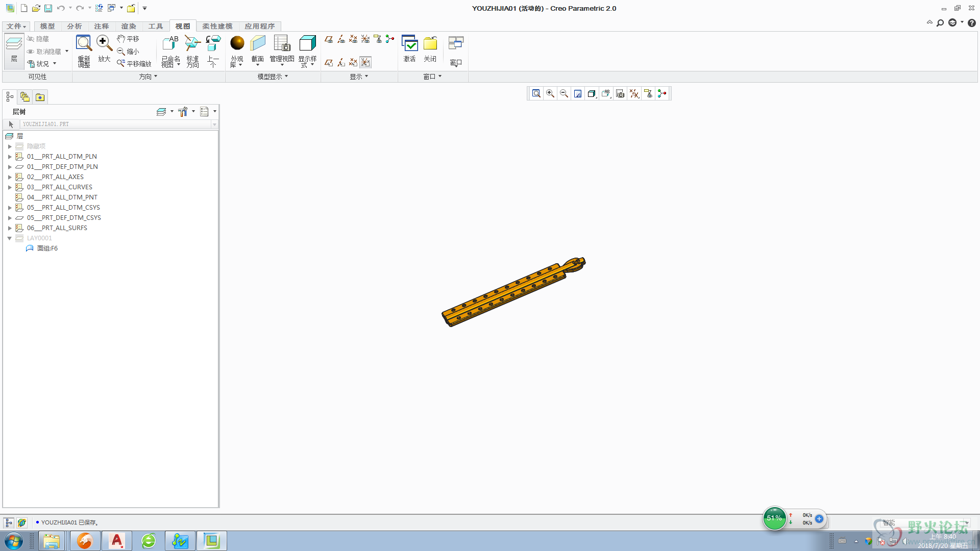
Task: Click Status (状况) button in Visibility group
Action: (42, 64)
